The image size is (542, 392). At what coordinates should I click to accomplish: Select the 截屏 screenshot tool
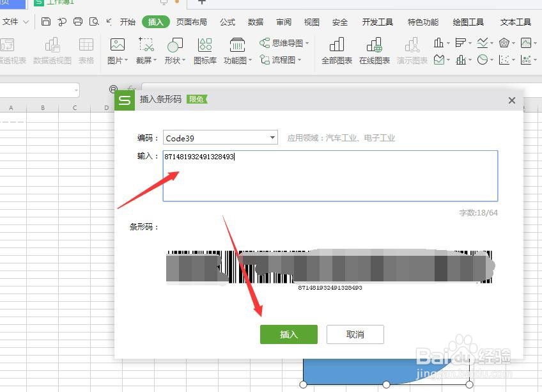146,51
